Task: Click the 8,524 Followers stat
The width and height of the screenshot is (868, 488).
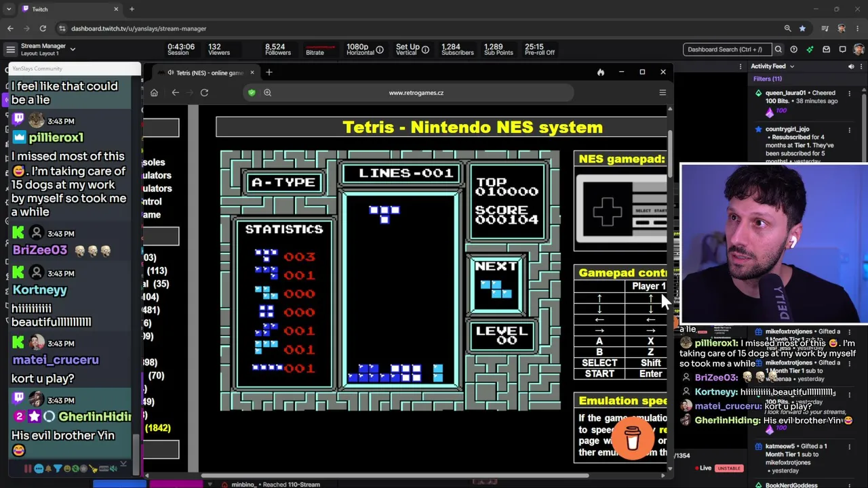Action: [x=277, y=49]
